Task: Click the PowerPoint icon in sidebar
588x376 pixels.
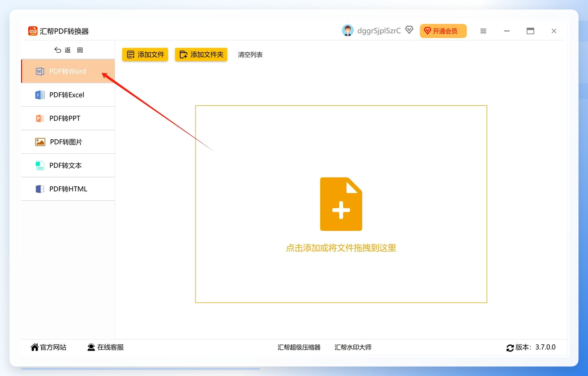Action: [x=40, y=118]
